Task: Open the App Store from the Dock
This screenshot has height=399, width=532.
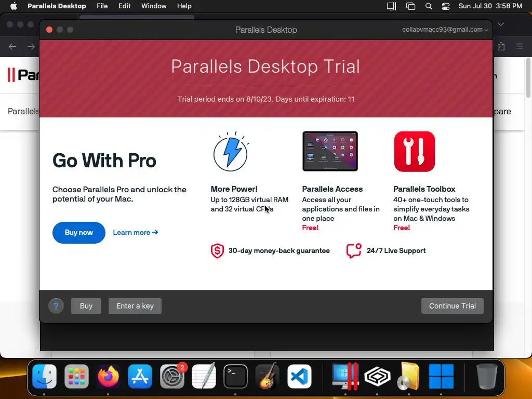Action: [x=140, y=376]
